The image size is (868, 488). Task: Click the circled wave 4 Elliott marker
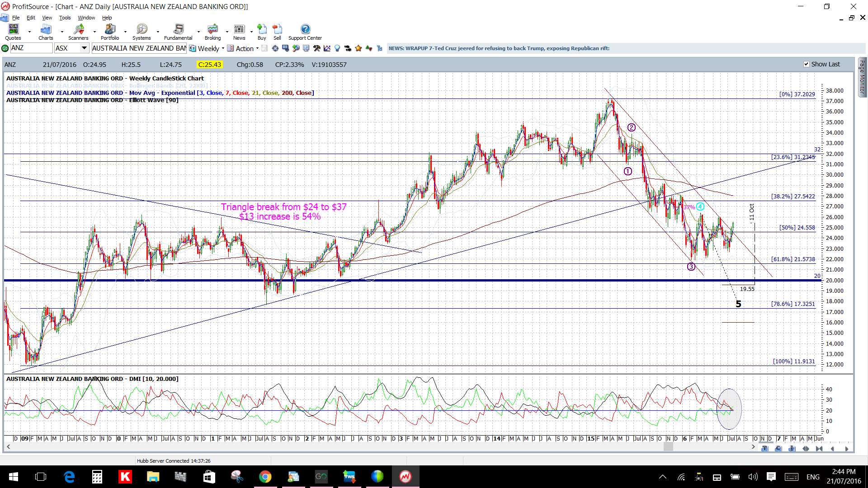tap(700, 206)
